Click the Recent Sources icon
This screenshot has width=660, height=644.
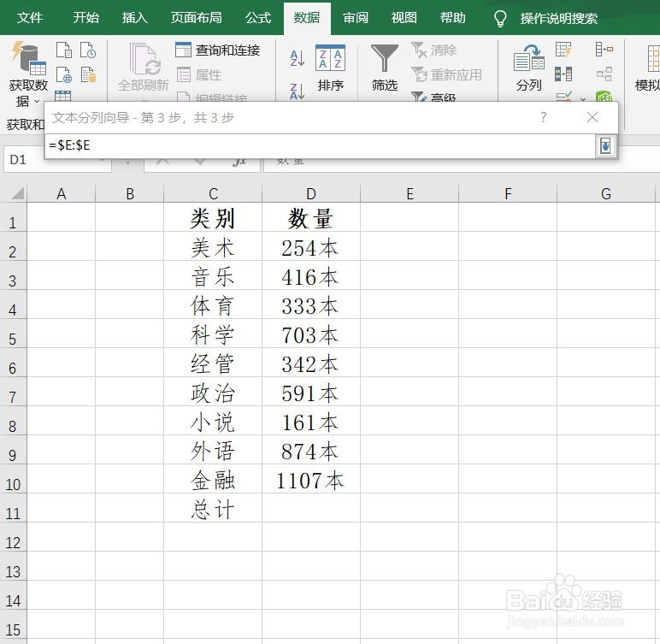tap(88, 50)
